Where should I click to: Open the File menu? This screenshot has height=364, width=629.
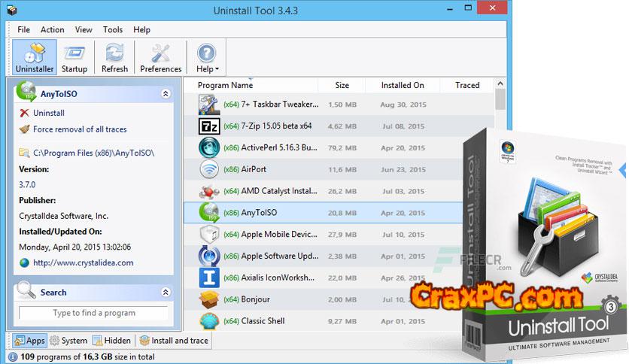pos(23,29)
